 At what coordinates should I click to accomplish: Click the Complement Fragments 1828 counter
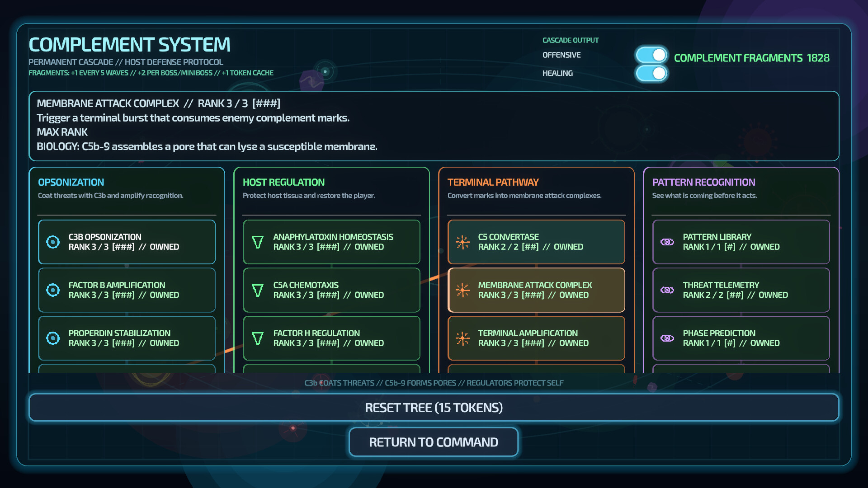[x=751, y=58]
